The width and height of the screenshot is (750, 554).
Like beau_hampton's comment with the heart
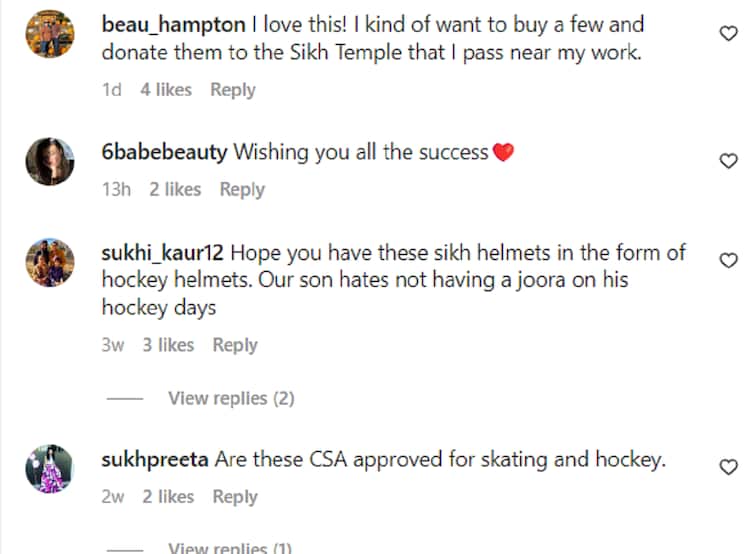coord(729,33)
